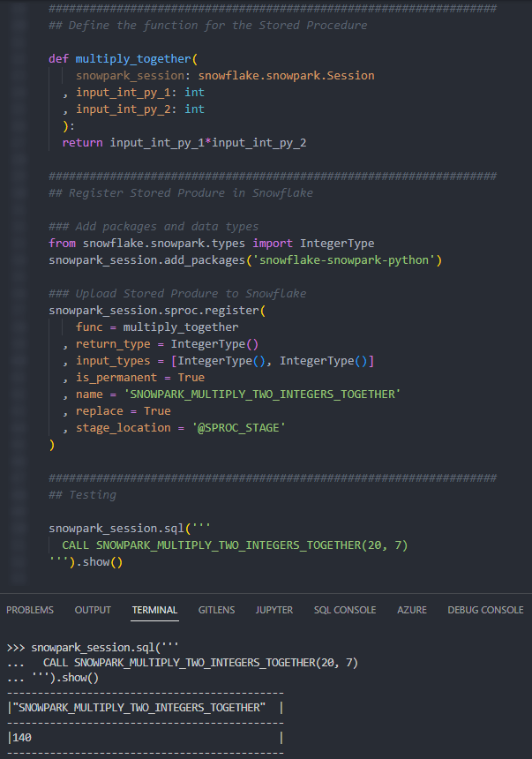Open the GITLENS panel tab

[x=216, y=610]
